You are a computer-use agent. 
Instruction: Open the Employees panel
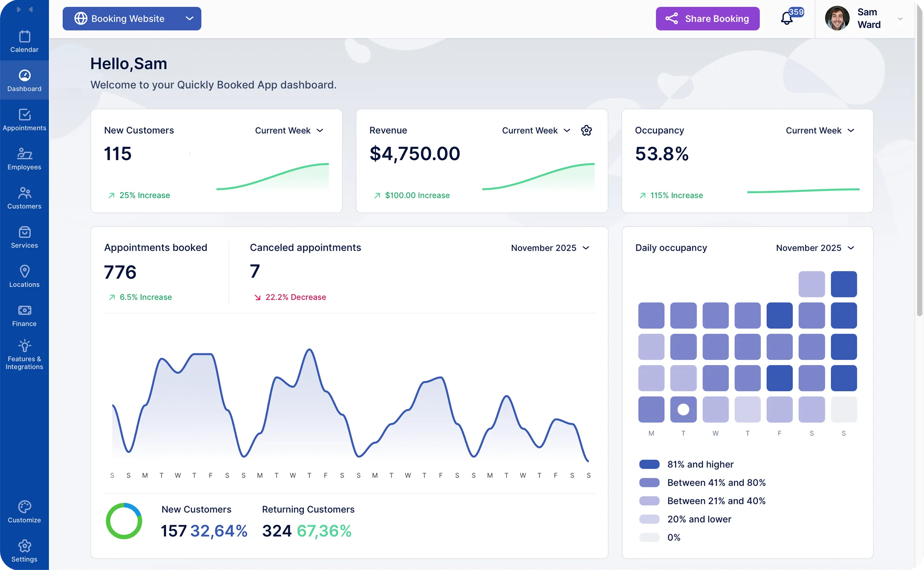pos(24,158)
